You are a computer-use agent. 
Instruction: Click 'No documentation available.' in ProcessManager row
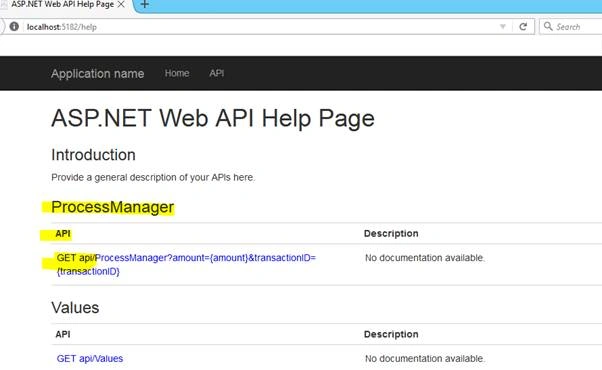[x=425, y=258]
